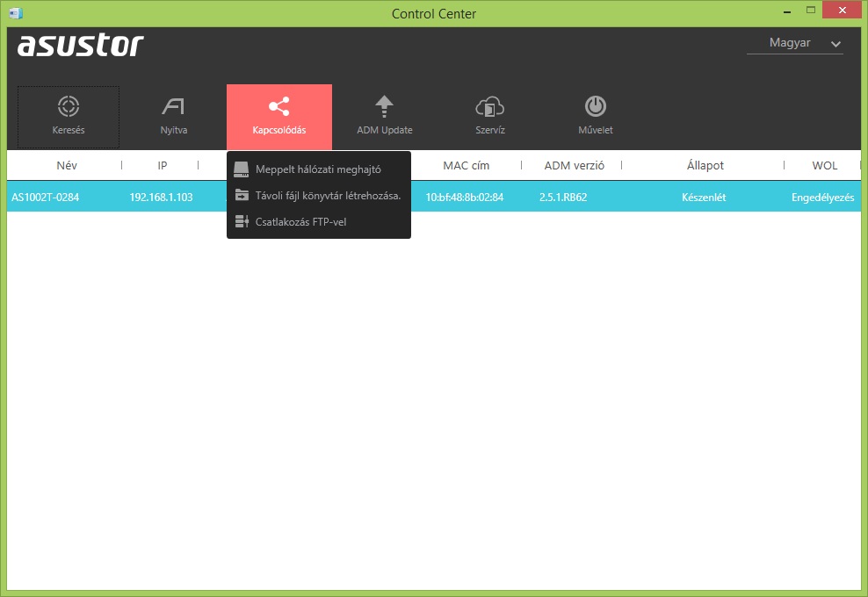Click MAC address 10:bf:48:8b:02:84

465,197
